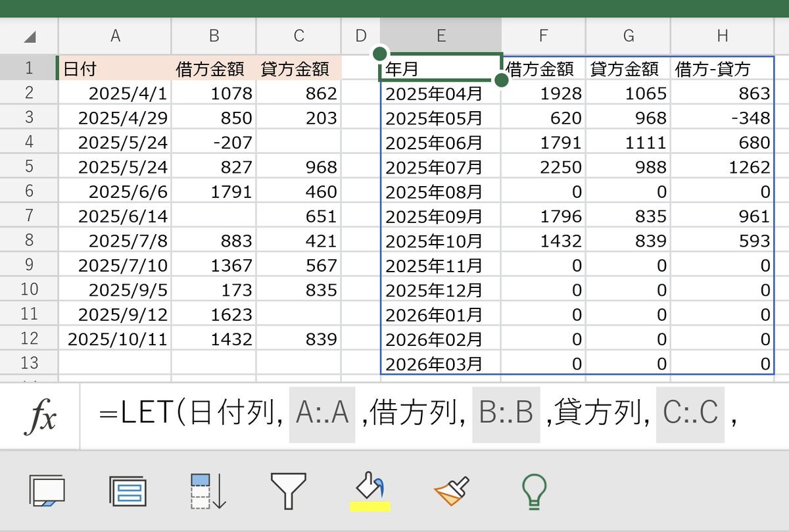This screenshot has height=532, width=789.
Task: Tap the first card view icon in toolbar
Action: click(x=47, y=491)
